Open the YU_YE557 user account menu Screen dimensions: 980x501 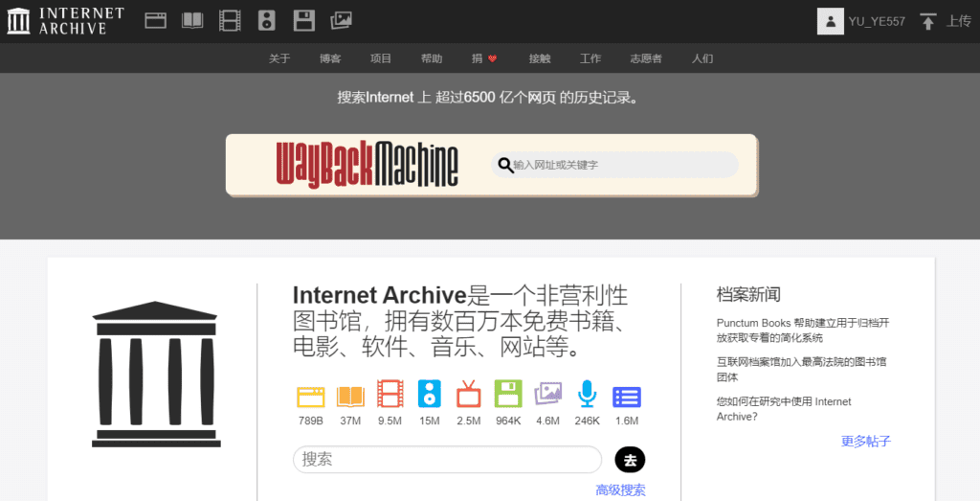click(861, 21)
